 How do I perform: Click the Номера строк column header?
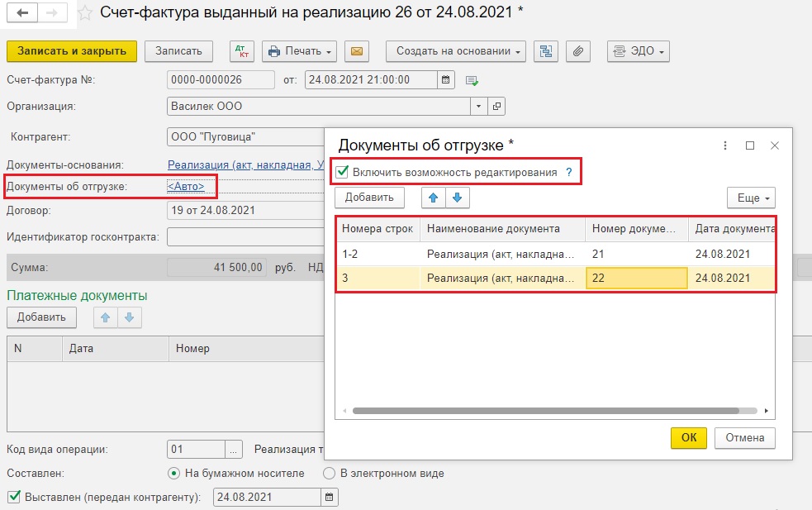[x=378, y=229]
